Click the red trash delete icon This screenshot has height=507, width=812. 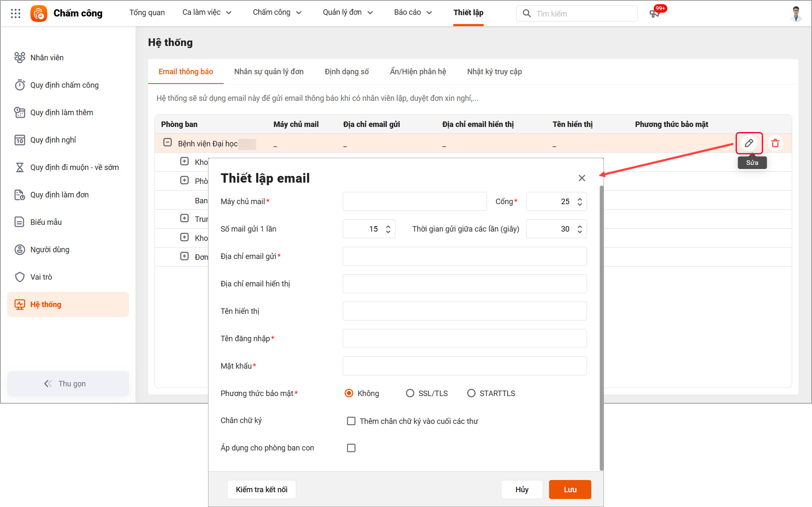[775, 143]
